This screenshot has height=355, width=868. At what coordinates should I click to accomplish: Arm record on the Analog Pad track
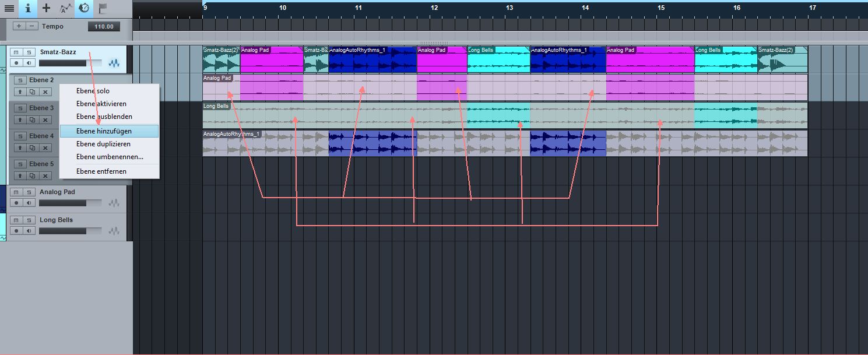[x=16, y=203]
